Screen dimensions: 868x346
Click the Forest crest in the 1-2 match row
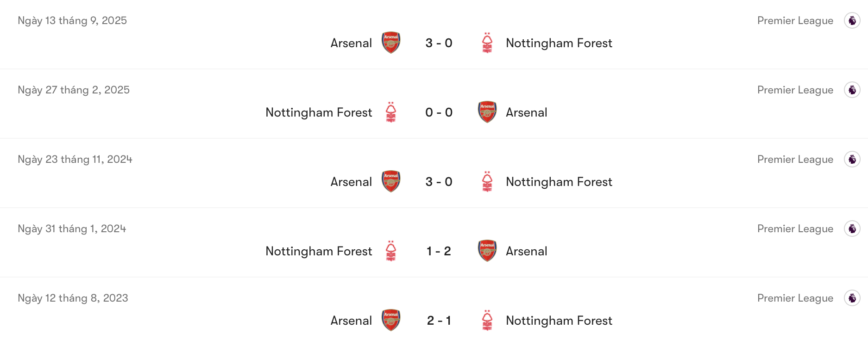[390, 251]
